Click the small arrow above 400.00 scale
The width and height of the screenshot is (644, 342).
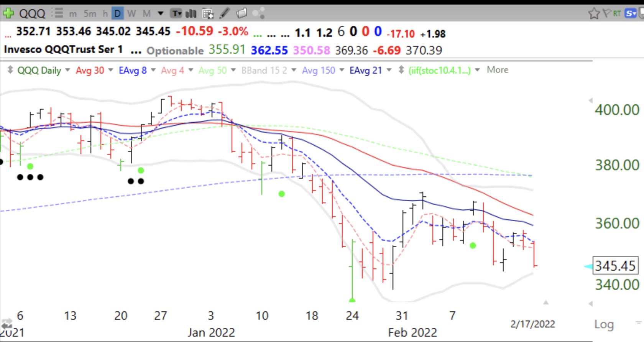pyautogui.click(x=590, y=100)
